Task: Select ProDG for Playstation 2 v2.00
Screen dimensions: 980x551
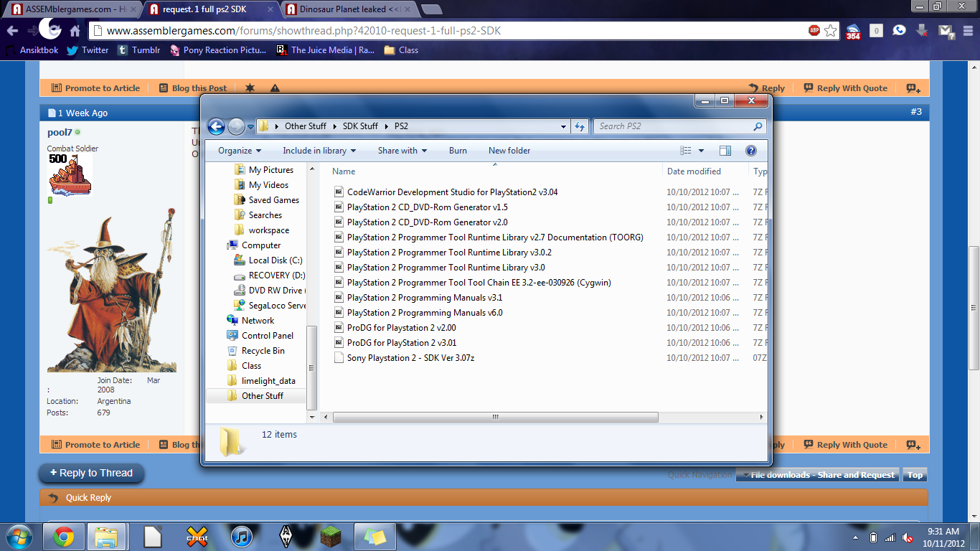Action: [x=401, y=328]
